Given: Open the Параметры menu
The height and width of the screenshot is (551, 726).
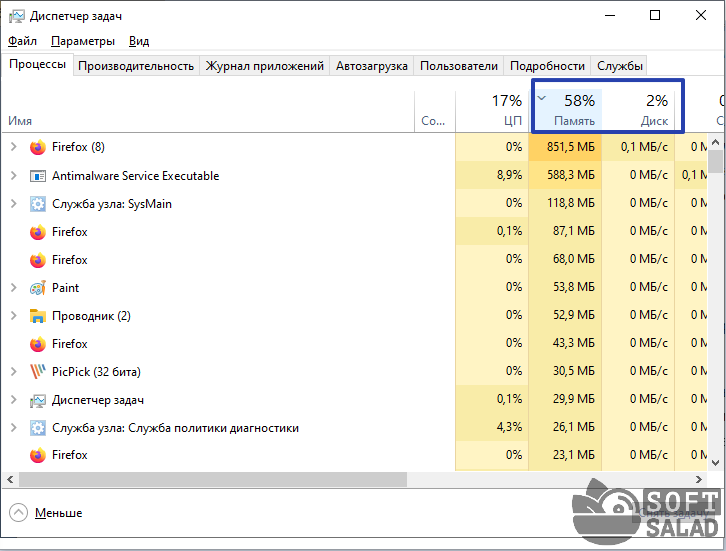Looking at the screenshot, I should (83, 41).
